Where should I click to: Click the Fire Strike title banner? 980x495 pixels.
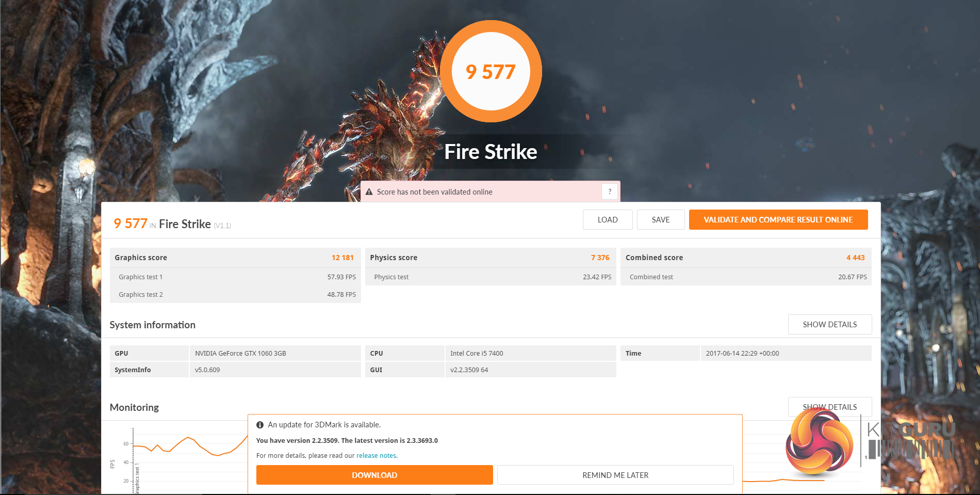pos(491,152)
